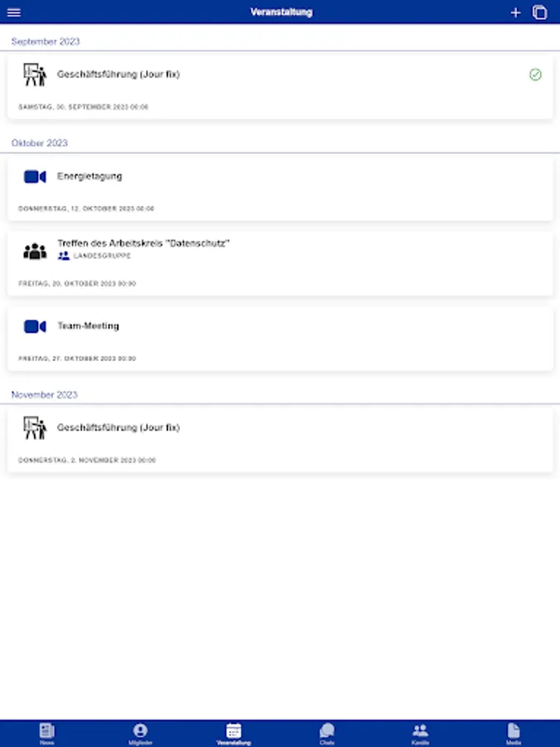The height and width of the screenshot is (747, 560).
Task: Open the Chats tab
Action: 327,734
